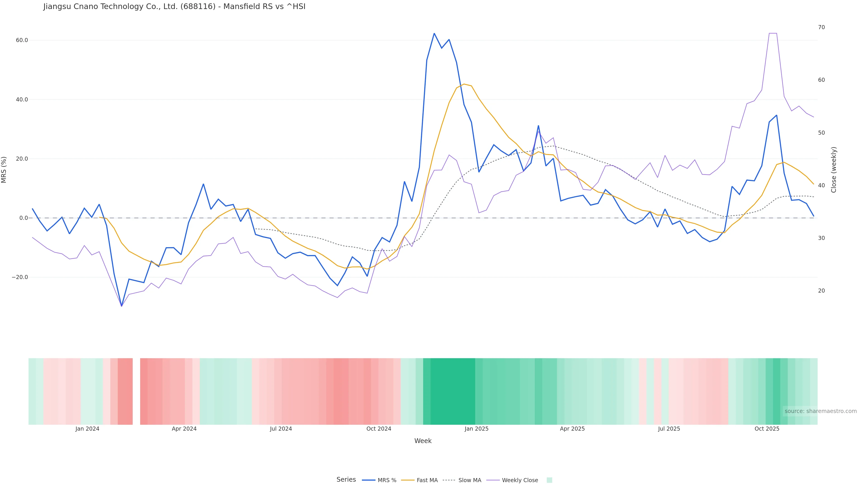Click the Oct 2024 x-axis label
The height and width of the screenshot is (488, 868).
pyautogui.click(x=379, y=429)
